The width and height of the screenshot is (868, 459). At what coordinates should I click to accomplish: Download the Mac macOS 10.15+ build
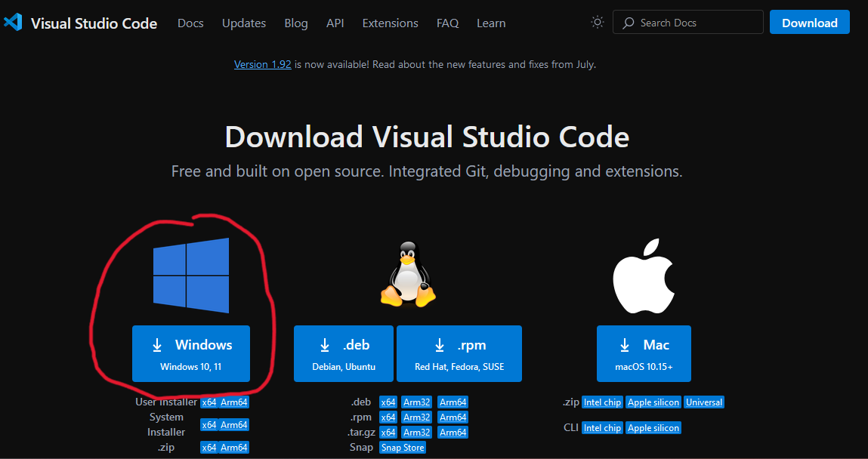pos(644,353)
